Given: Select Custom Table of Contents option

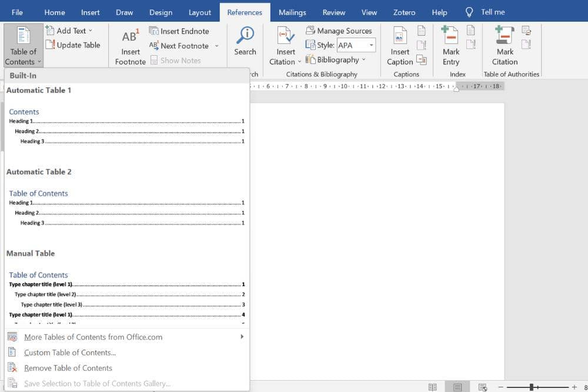Looking at the screenshot, I should [70, 353].
